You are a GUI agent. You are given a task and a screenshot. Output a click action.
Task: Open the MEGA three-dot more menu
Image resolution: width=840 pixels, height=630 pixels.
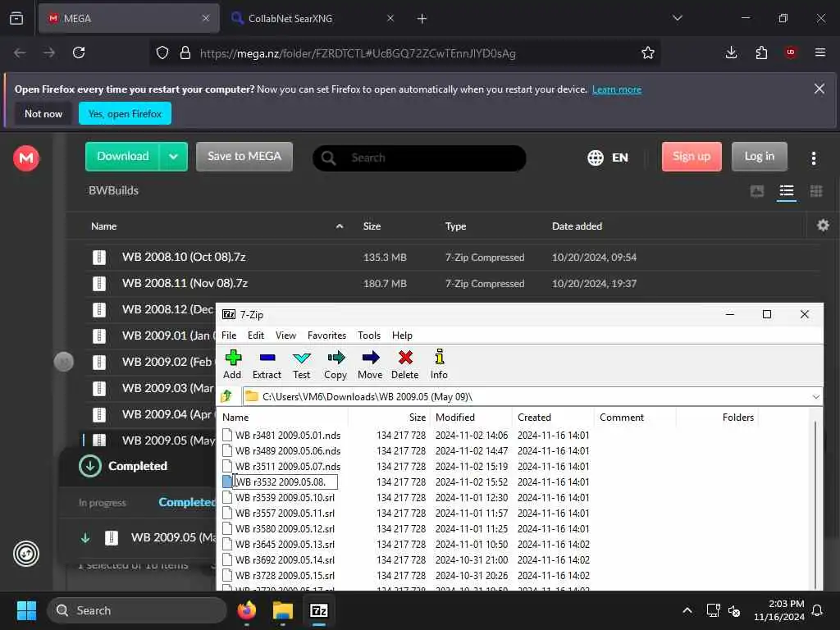pos(813,158)
